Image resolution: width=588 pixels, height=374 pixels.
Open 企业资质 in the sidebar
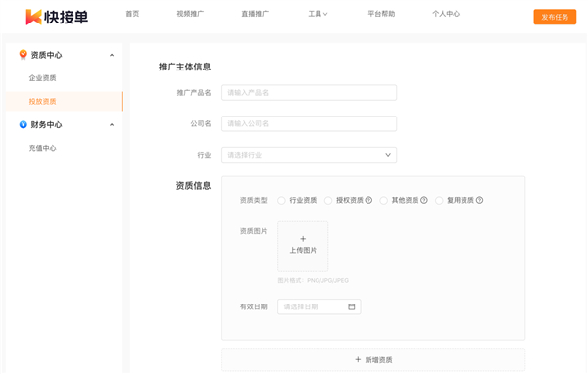point(42,78)
